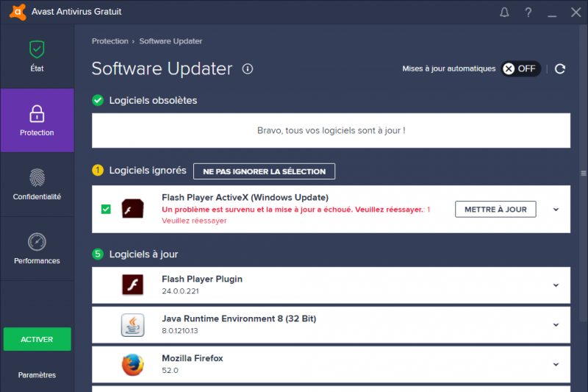Click Flash Player ActiveX (Windows Update) title
The width and height of the screenshot is (588, 392).
[245, 198]
